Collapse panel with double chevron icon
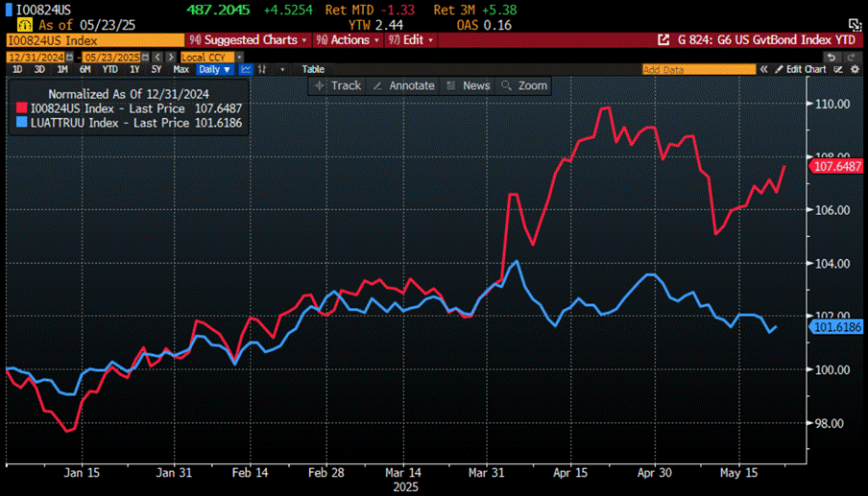The image size is (868, 496). pyautogui.click(x=764, y=69)
